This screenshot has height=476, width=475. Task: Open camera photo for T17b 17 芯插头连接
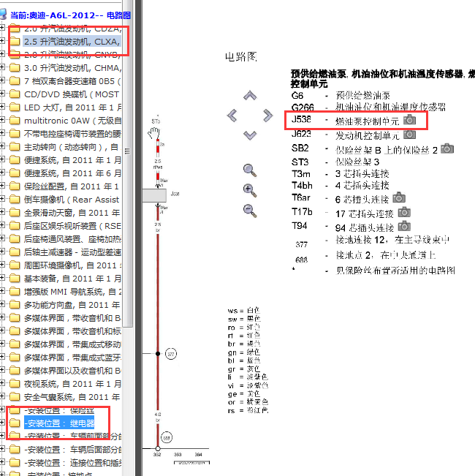(x=404, y=212)
